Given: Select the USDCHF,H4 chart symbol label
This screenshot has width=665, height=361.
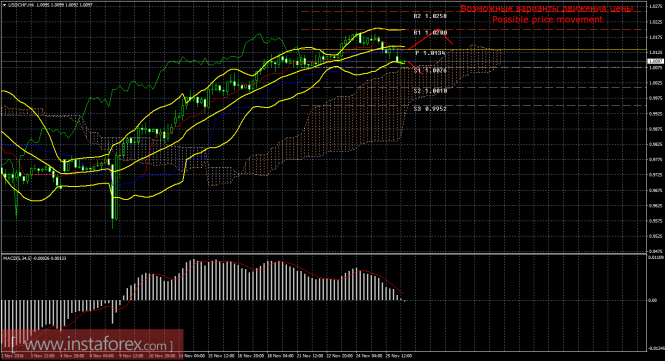Looking at the screenshot, I should click(17, 5).
